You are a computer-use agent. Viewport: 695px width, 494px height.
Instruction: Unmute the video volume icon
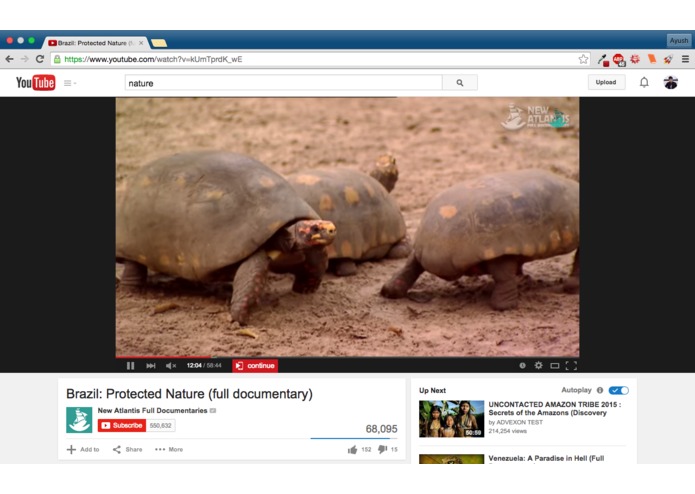click(x=171, y=366)
